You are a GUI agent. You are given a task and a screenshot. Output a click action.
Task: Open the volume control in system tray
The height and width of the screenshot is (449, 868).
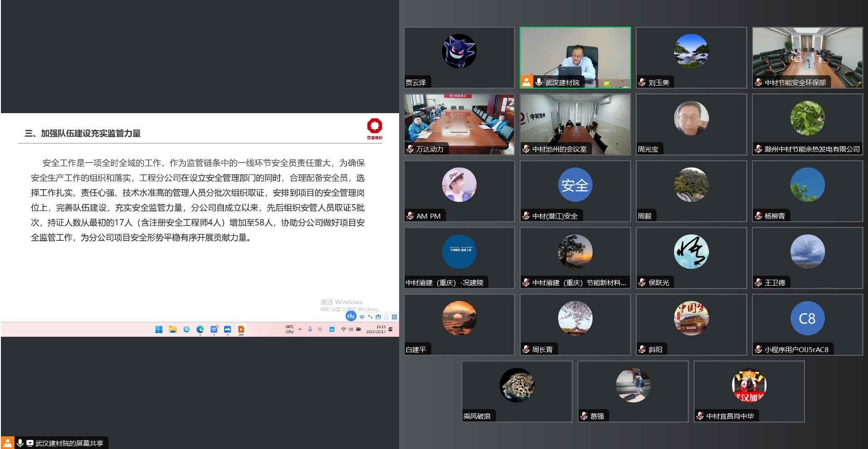point(351,330)
